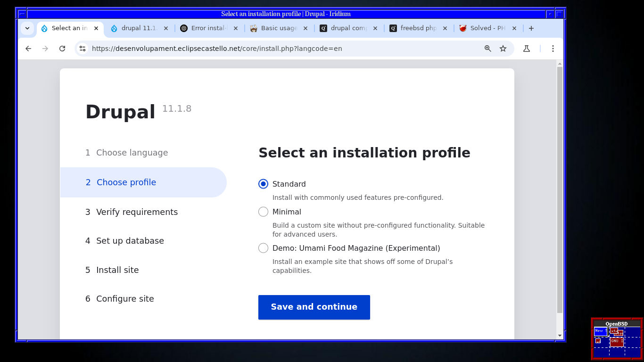644x362 pixels.
Task: Close the 'Select an in' tab
Action: tap(96, 28)
